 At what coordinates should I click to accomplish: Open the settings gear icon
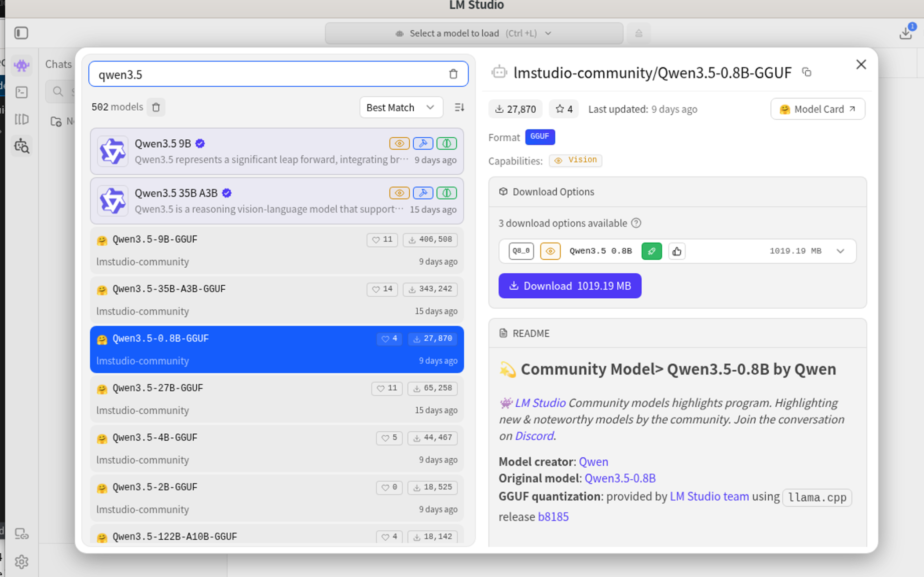[x=21, y=562]
